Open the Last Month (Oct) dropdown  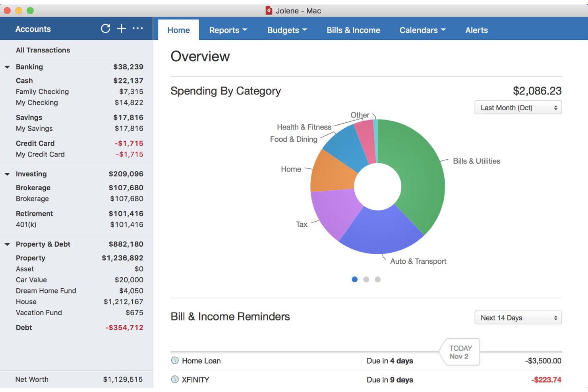pyautogui.click(x=518, y=107)
